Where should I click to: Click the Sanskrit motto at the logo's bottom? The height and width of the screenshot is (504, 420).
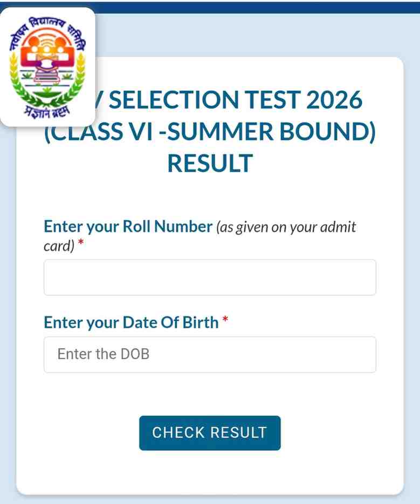coord(47,112)
